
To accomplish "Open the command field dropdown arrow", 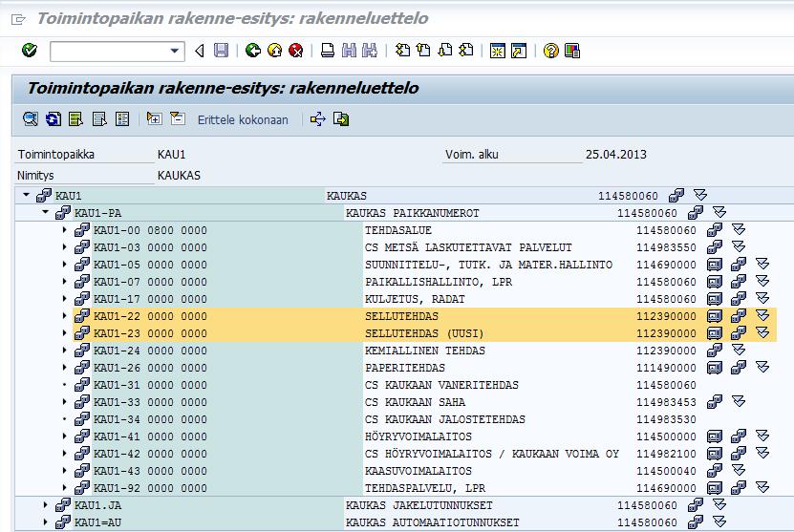I will pyautogui.click(x=174, y=51).
